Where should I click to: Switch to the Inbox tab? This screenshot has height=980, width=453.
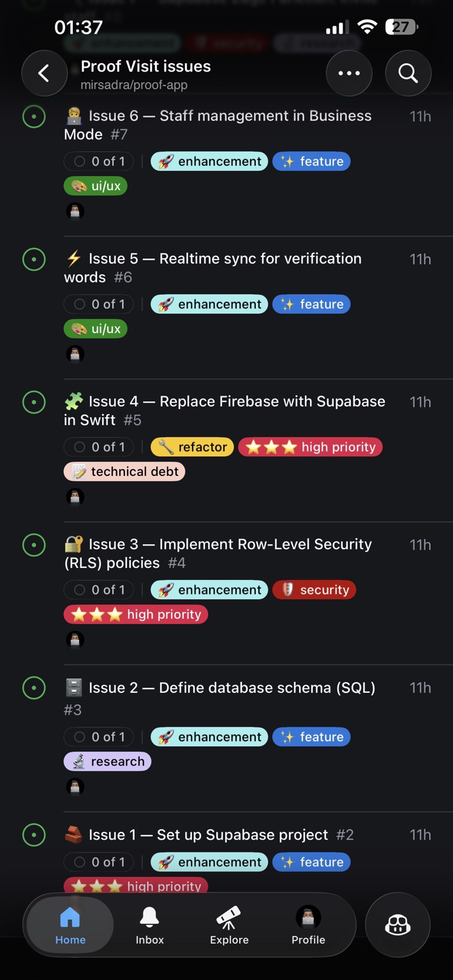pos(149,926)
